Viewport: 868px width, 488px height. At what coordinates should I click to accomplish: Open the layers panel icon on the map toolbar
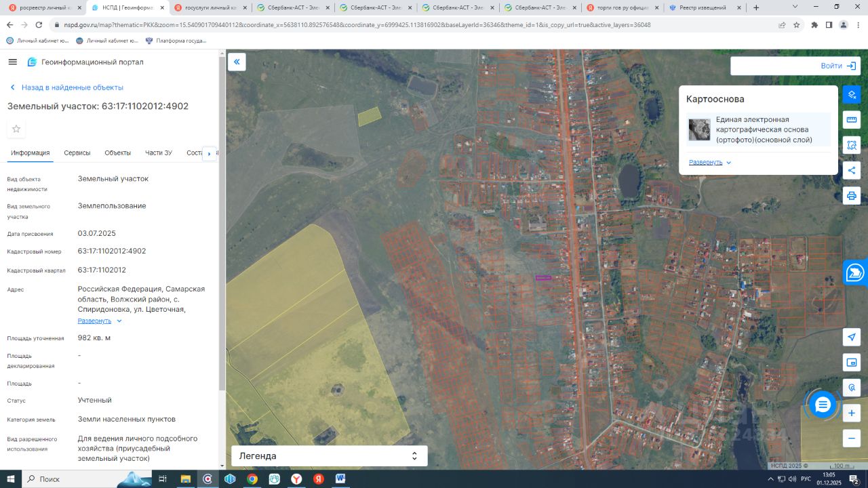tap(852, 95)
